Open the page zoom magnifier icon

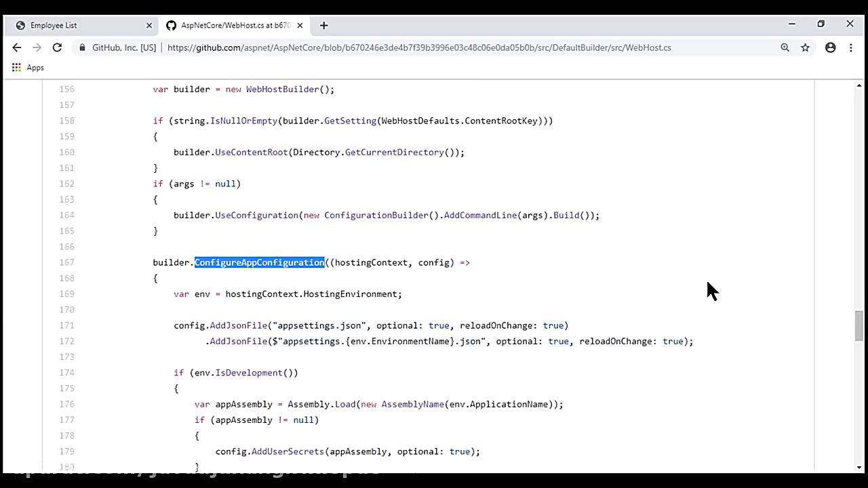[785, 47]
